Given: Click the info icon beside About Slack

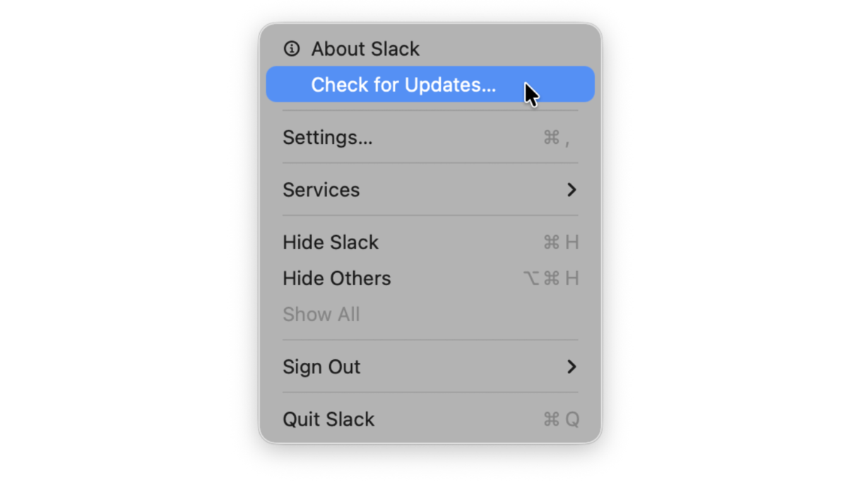Looking at the screenshot, I should 292,49.
